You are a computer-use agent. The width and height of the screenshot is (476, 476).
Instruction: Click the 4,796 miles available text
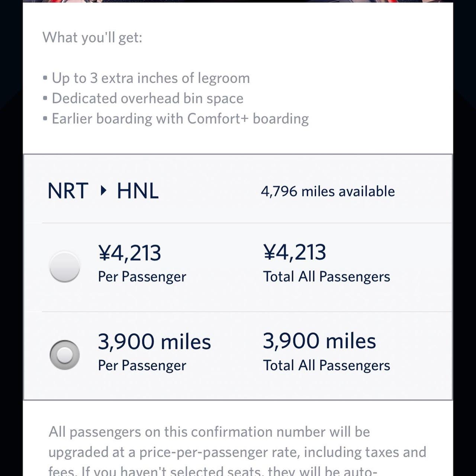[328, 192]
